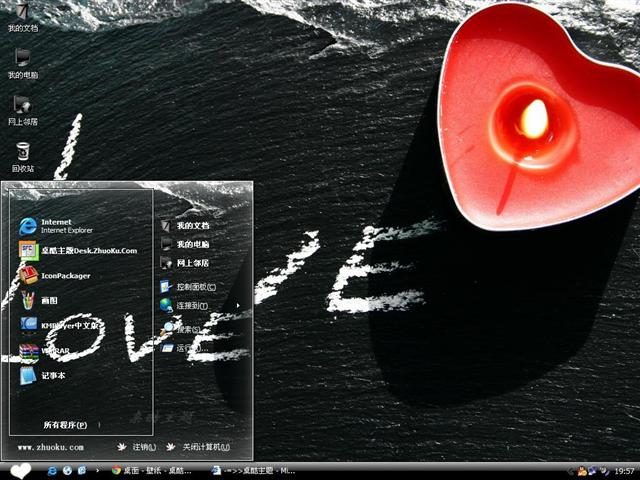This screenshot has height=480, width=640.
Task: Click the globe quick launch icon
Action: (67, 471)
